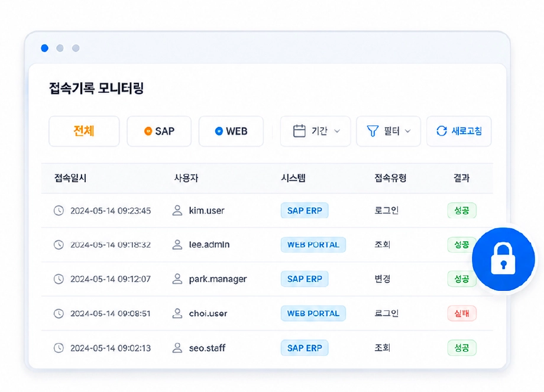Click SAP ERP tag in kim.user row
This screenshot has height=392, width=544.
[305, 210]
